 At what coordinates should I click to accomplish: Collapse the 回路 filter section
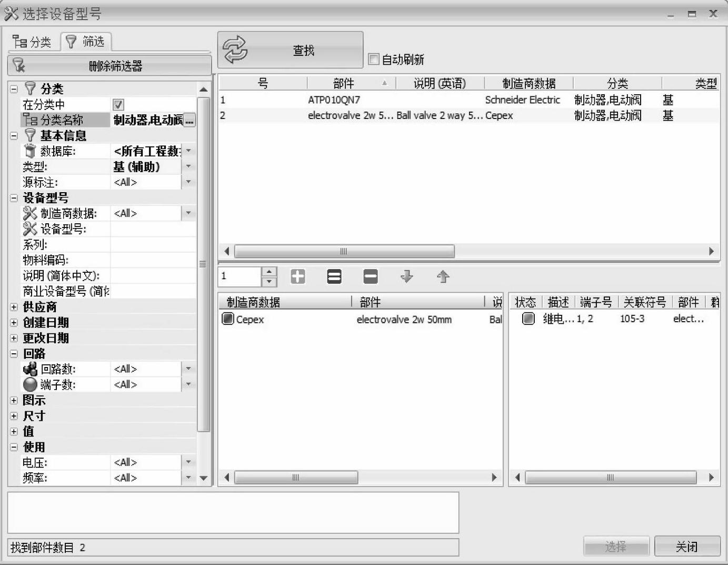click(x=14, y=354)
